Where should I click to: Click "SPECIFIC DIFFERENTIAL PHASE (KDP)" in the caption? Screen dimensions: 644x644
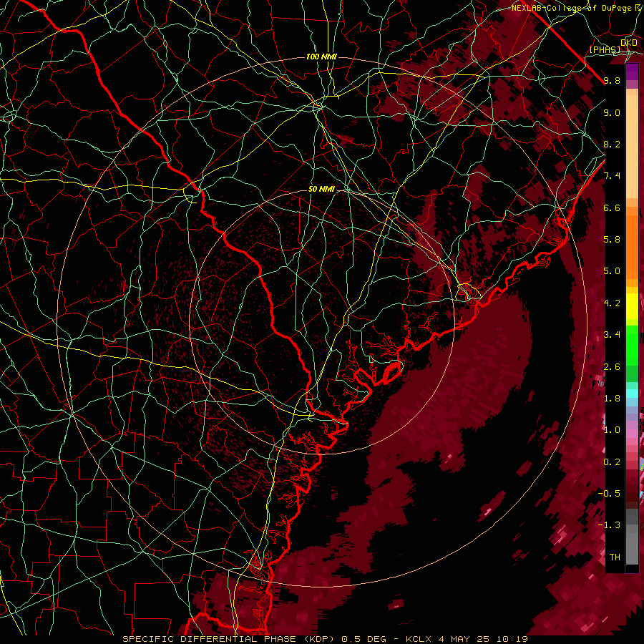pyautogui.click(x=227, y=639)
